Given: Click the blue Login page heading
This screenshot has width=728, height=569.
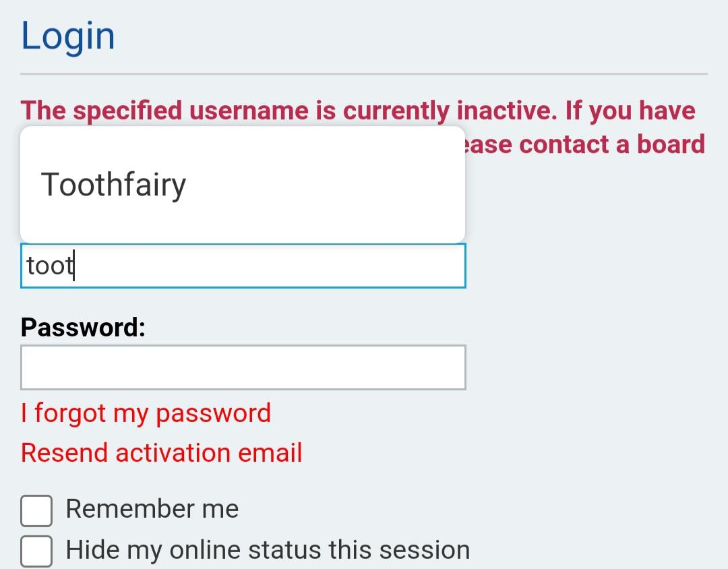Looking at the screenshot, I should coord(68,36).
